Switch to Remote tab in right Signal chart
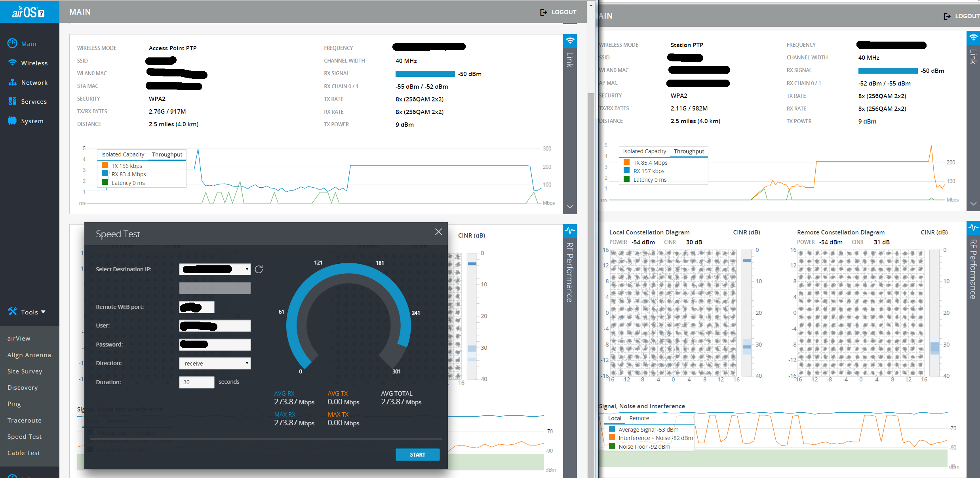 tap(639, 418)
